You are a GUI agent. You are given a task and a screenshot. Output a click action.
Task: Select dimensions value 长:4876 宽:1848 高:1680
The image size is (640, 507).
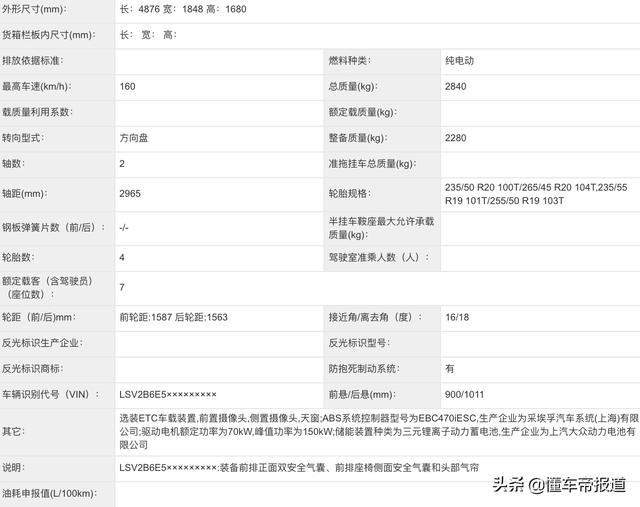[183, 9]
